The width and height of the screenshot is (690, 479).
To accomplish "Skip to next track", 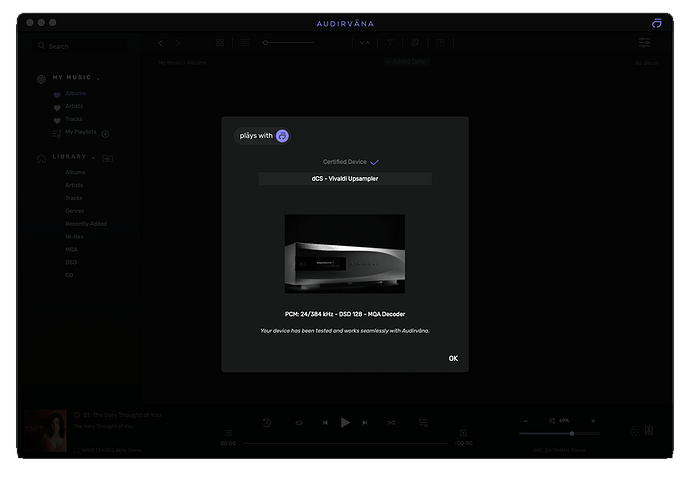I will pyautogui.click(x=365, y=423).
